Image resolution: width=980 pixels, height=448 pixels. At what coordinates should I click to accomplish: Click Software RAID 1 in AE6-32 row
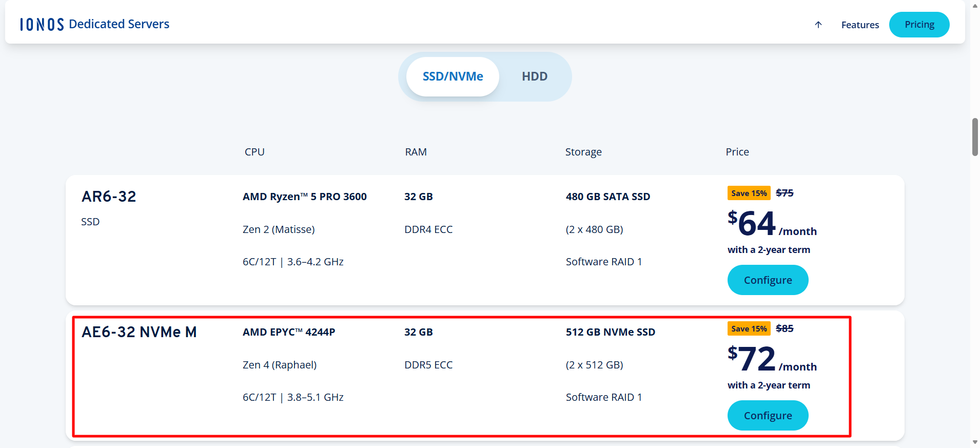click(604, 397)
